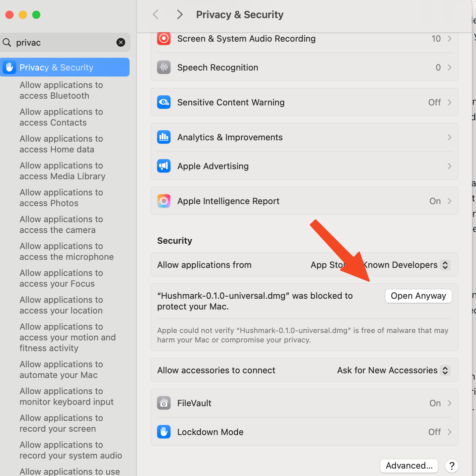Select Allow applications to access Home data
The image size is (476, 476).
(61, 144)
